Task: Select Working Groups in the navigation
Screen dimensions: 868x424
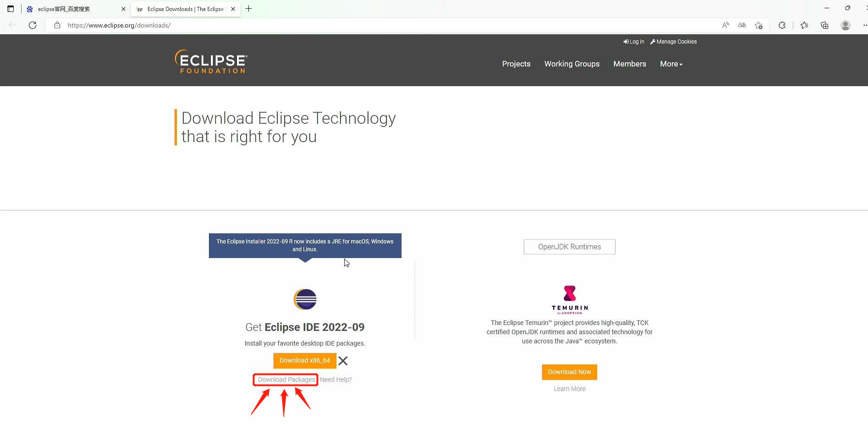Action: [x=571, y=64]
